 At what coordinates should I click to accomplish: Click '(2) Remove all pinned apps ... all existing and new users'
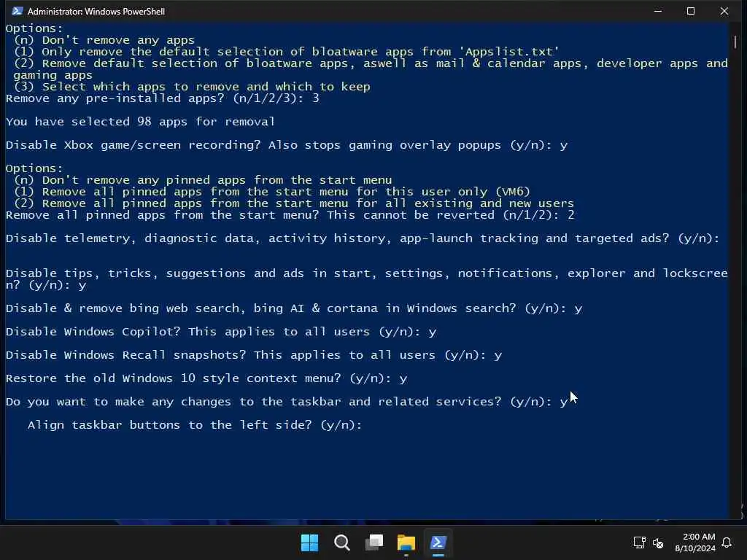click(x=293, y=203)
